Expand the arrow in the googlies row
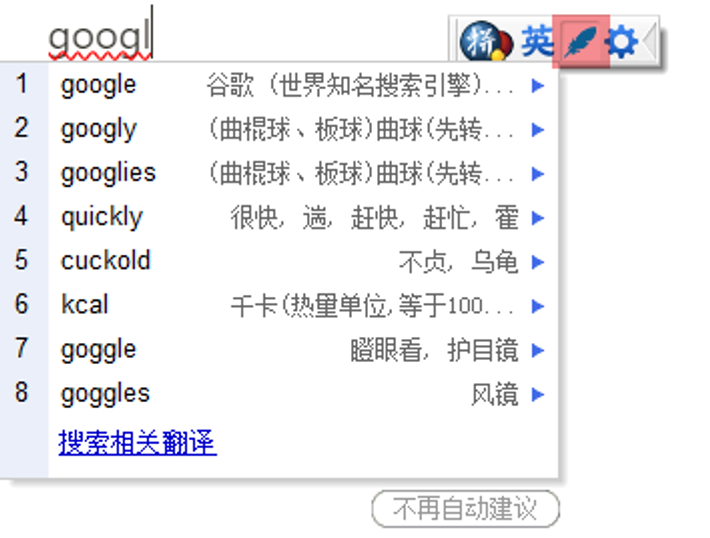 pyautogui.click(x=537, y=173)
